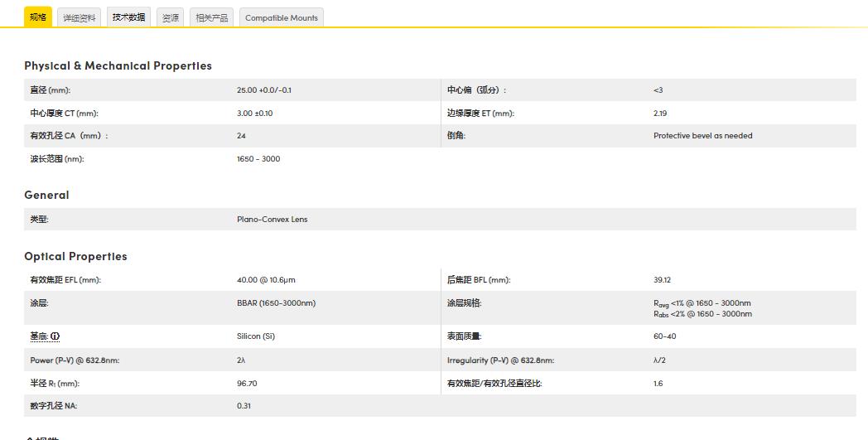This screenshot has height=440, width=868.
Task: Open the 资源 tab
Action: coord(170,17)
